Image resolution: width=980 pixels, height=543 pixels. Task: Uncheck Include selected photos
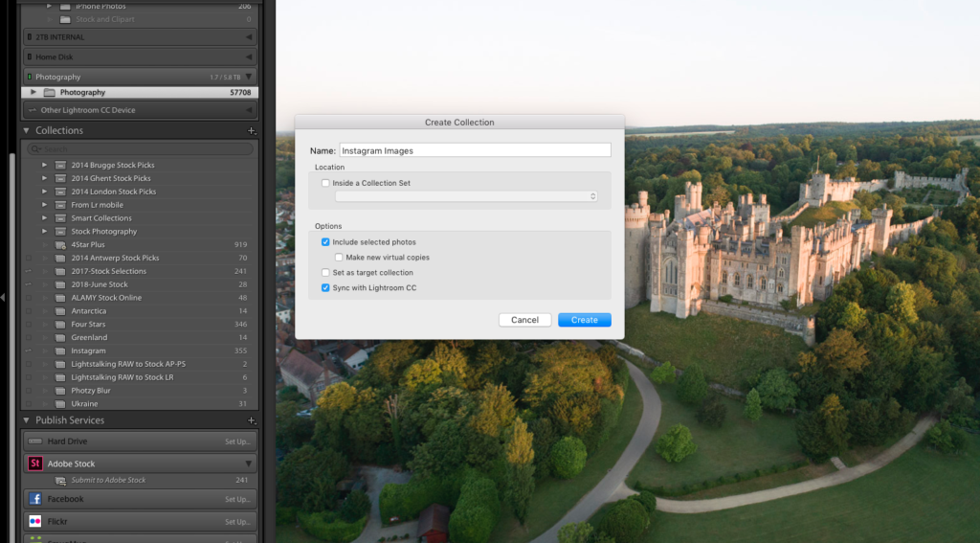pyautogui.click(x=325, y=242)
